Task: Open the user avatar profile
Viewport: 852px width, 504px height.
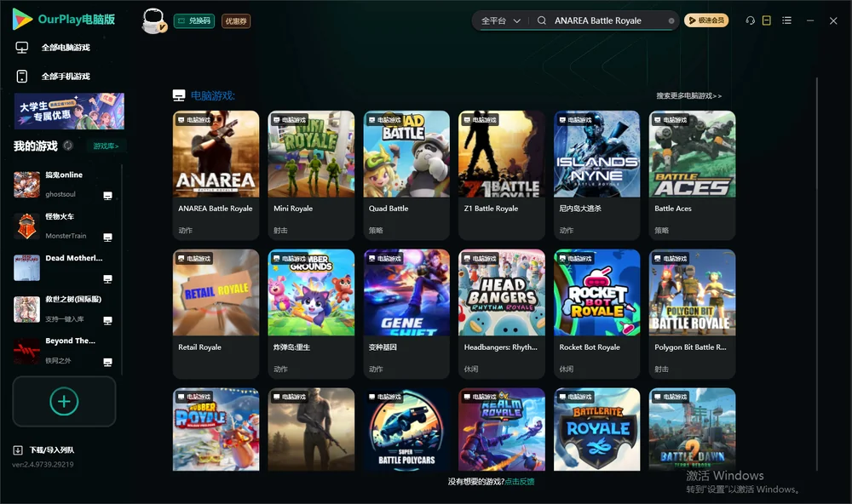Action: point(153,21)
